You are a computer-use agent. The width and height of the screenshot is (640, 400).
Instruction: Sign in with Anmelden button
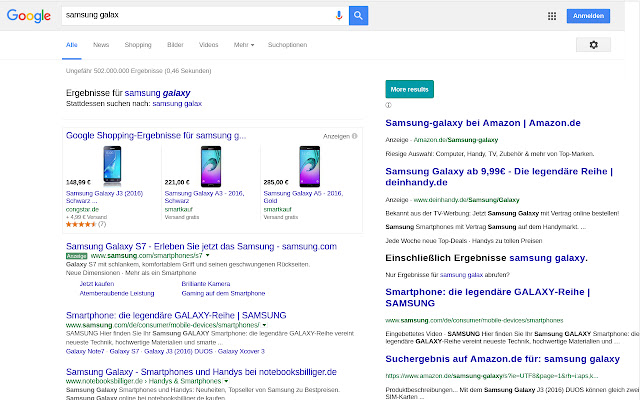click(588, 16)
